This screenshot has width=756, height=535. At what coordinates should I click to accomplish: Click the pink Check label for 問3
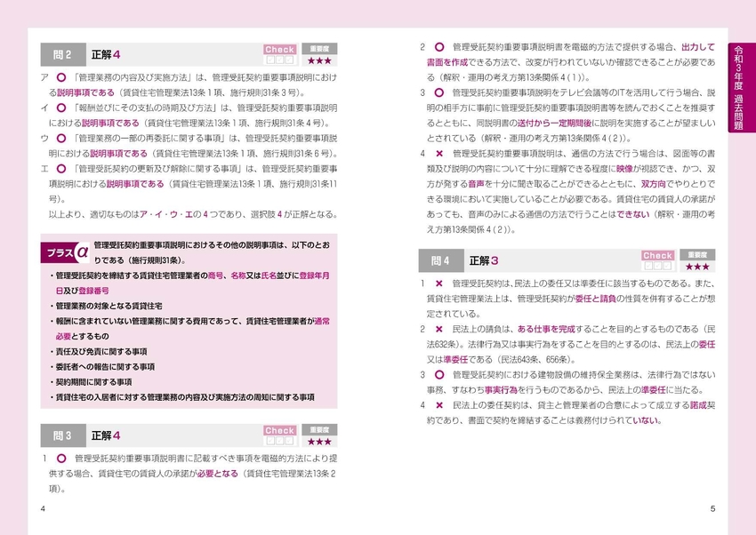(279, 430)
